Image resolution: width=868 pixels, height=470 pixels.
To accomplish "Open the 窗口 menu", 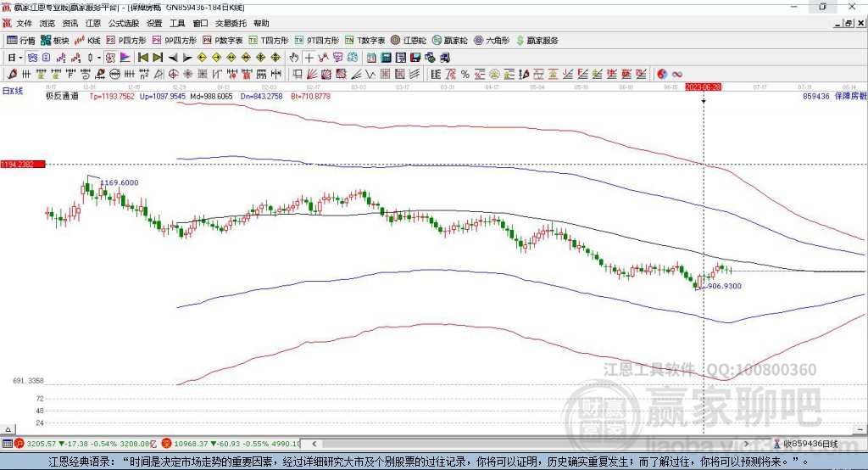I will 200,23.
